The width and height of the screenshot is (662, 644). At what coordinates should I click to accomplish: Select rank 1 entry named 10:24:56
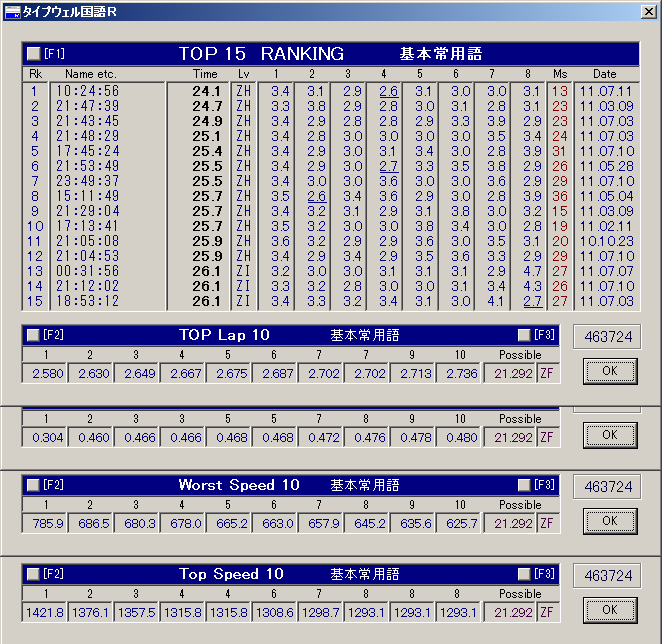pos(88,91)
